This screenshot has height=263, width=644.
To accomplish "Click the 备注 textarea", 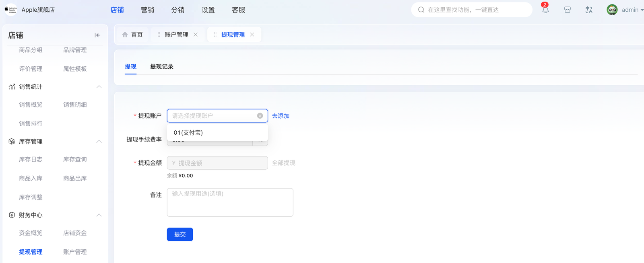I will (230, 202).
